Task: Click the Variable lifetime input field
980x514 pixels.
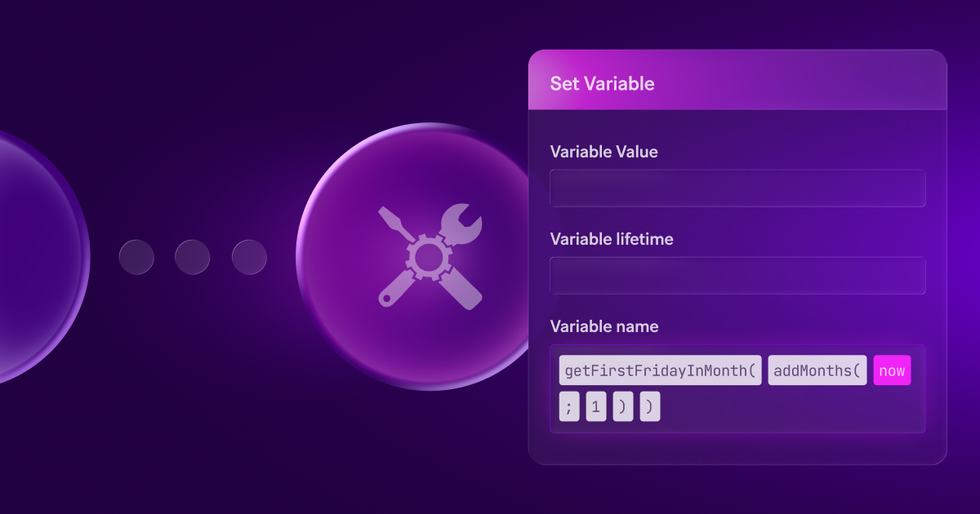Action: 737,275
